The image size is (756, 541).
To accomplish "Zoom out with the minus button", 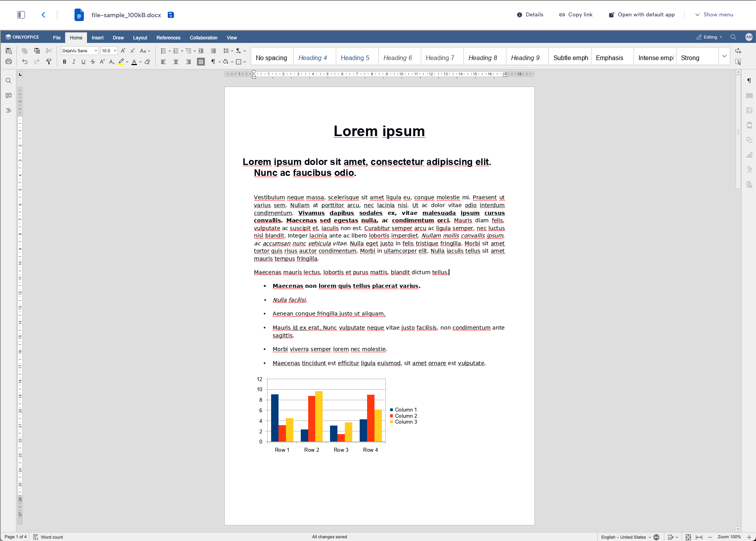I will click(710, 537).
